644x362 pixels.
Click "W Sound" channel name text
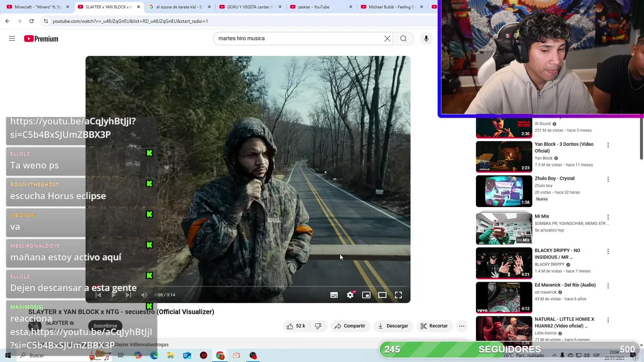pyautogui.click(x=542, y=124)
